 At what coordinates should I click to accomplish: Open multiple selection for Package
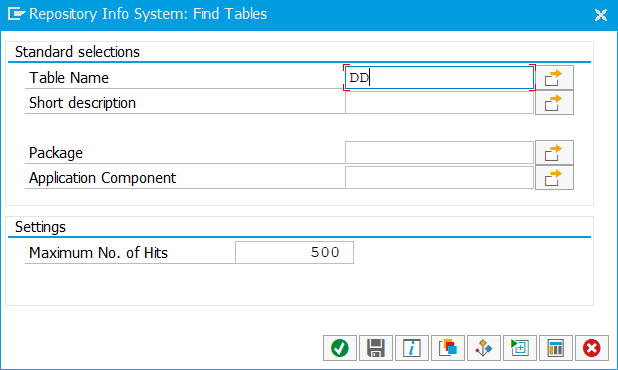point(554,152)
